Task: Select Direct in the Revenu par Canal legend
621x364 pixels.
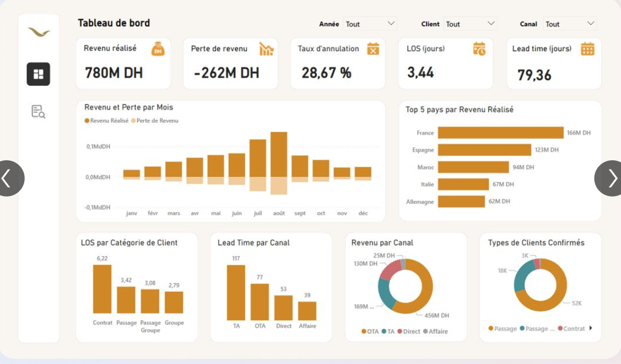Action: [409, 332]
